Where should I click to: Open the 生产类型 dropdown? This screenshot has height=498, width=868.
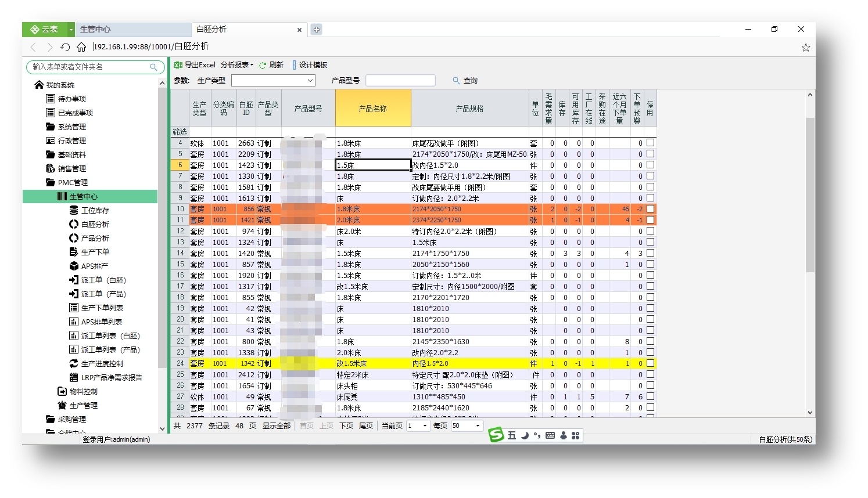(x=273, y=81)
